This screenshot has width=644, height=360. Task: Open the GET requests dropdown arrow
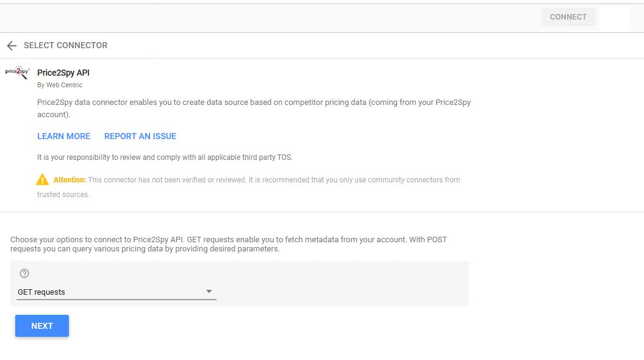pyautogui.click(x=209, y=292)
